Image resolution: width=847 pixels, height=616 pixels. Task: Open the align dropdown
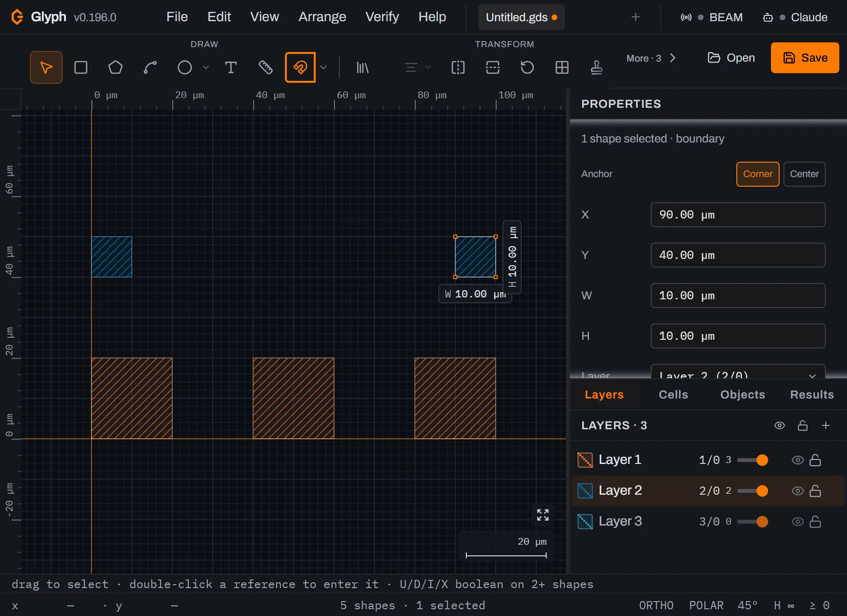[417, 67]
